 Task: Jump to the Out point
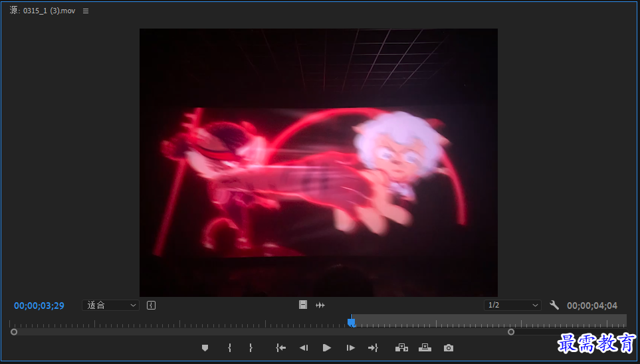click(x=373, y=347)
